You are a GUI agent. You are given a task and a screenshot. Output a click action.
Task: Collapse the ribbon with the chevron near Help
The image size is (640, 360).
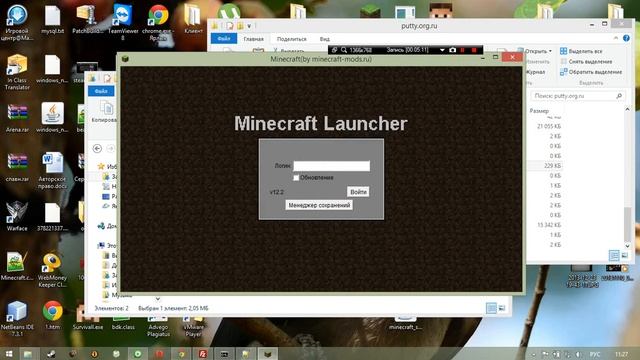(x=616, y=38)
